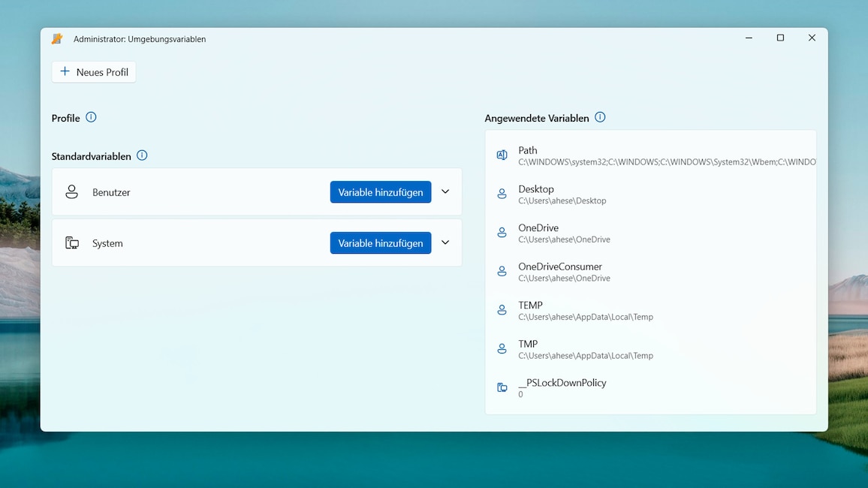Click the System computer icon

point(72,243)
